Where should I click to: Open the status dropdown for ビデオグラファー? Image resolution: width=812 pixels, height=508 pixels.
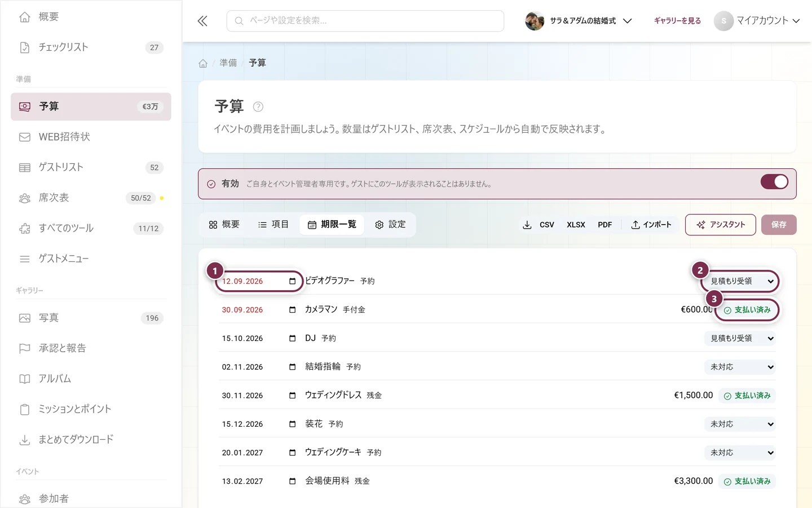(x=740, y=281)
